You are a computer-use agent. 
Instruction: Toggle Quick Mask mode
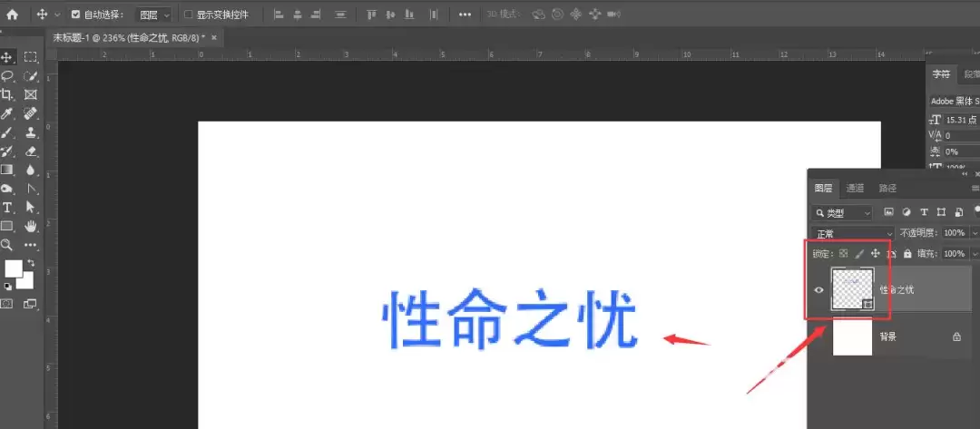coord(7,304)
